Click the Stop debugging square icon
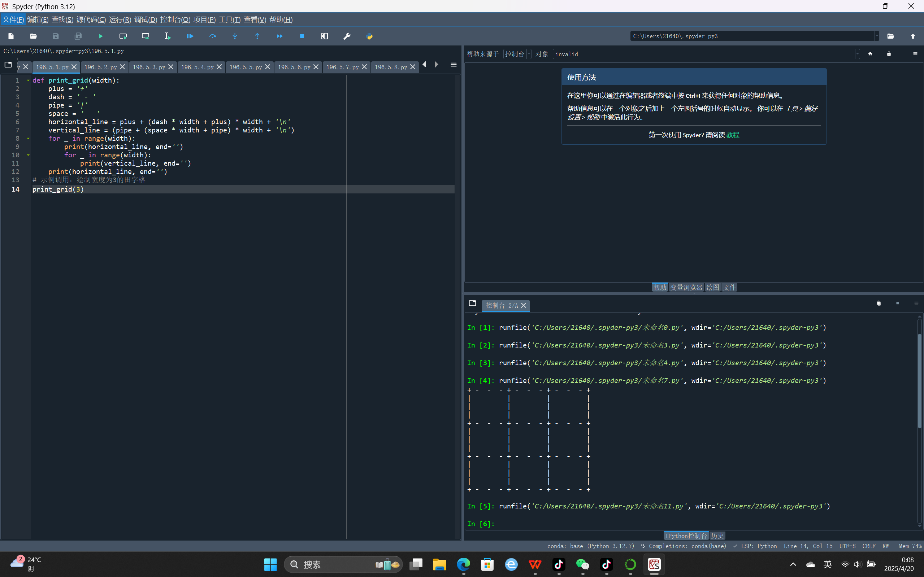 (x=302, y=36)
